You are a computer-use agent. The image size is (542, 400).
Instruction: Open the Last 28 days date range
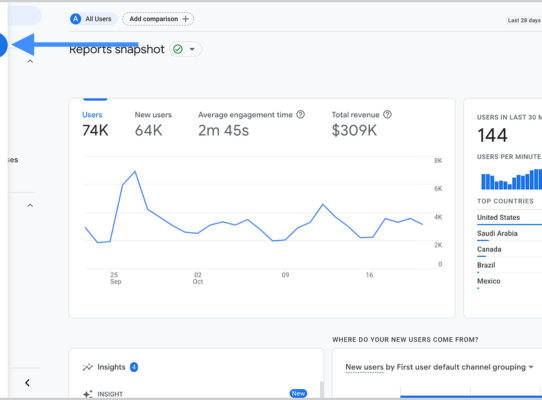point(523,20)
